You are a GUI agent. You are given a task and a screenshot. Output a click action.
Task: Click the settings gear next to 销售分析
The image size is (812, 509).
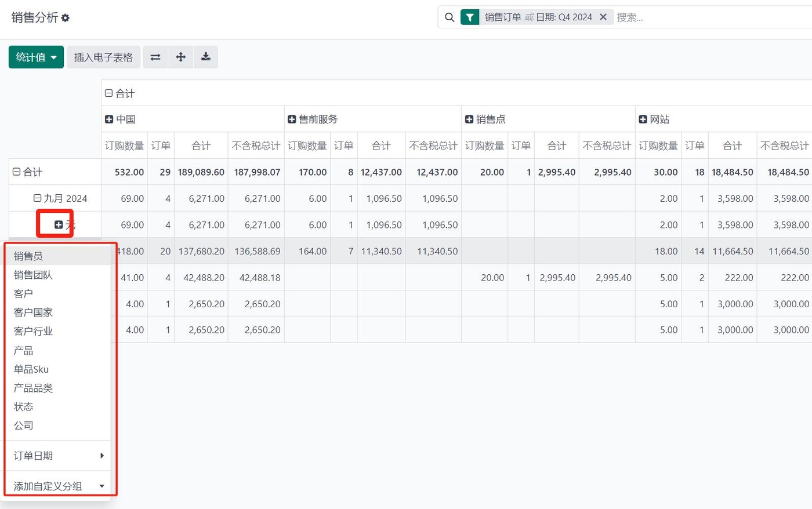(x=66, y=18)
